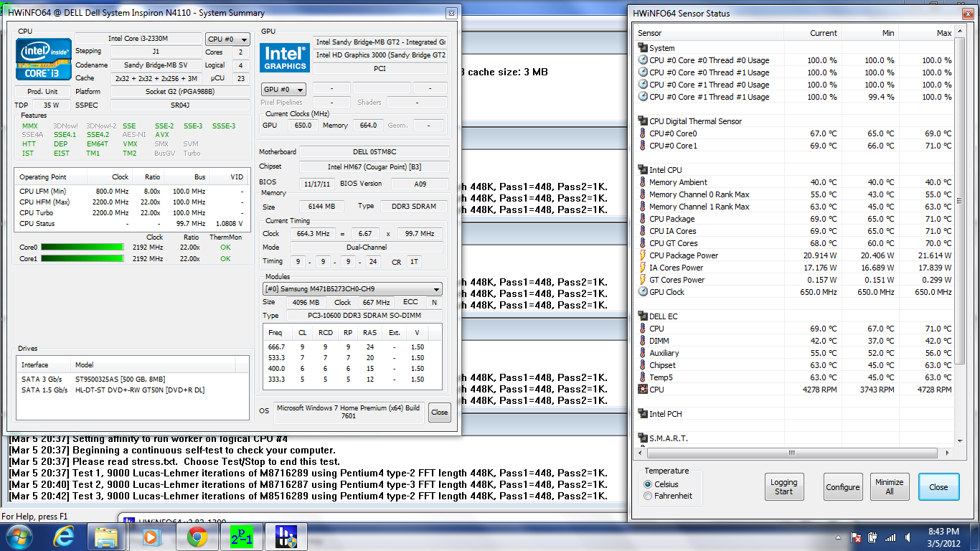Open Windows Media Player from the taskbar
980x551 pixels.
pos(151,537)
